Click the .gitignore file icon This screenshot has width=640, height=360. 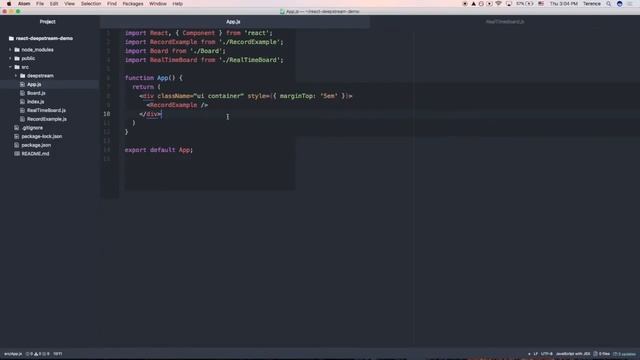[x=17, y=128]
